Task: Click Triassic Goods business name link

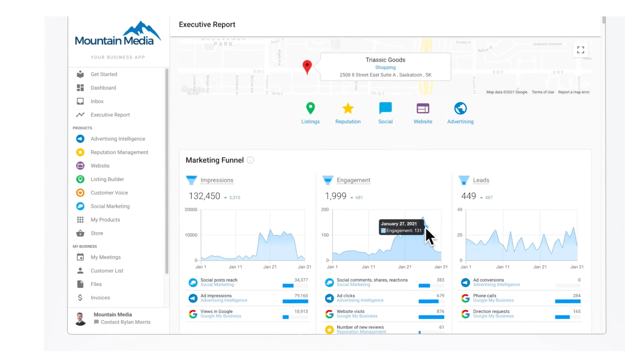Action: tap(385, 60)
